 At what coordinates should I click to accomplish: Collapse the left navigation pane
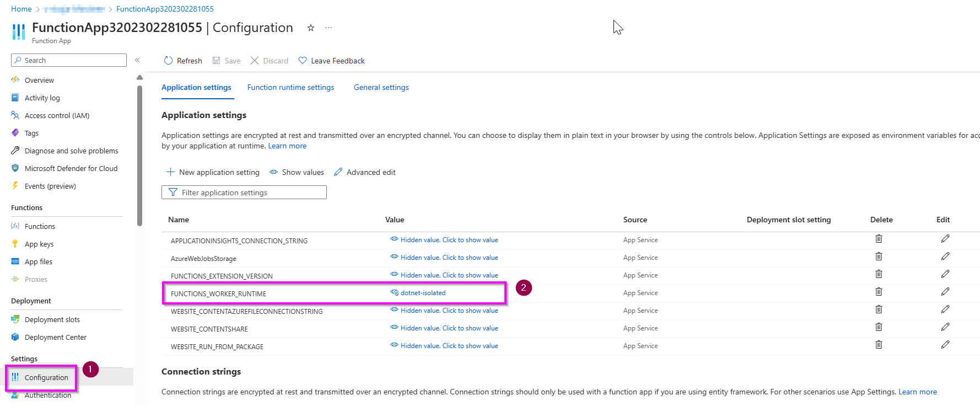click(x=137, y=60)
